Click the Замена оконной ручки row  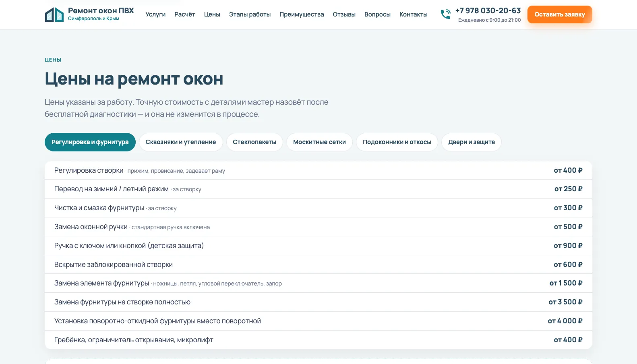[318, 227]
